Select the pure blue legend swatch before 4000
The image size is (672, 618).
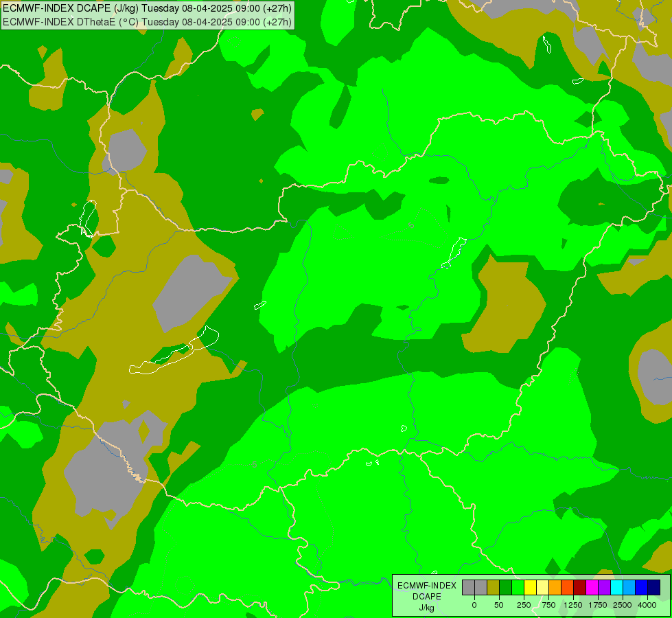(x=641, y=588)
